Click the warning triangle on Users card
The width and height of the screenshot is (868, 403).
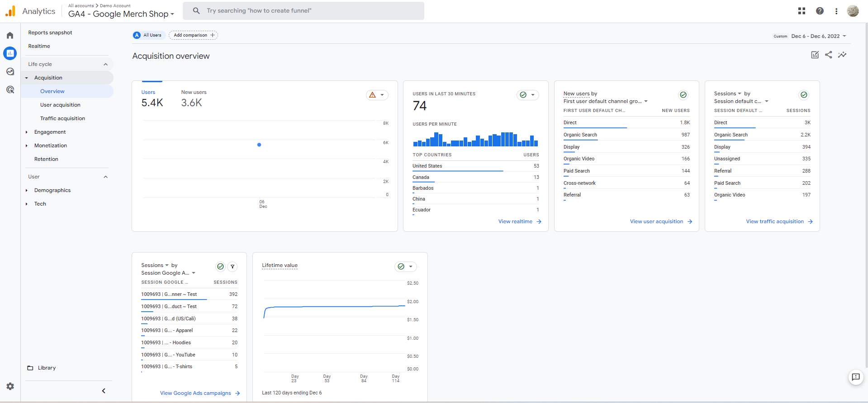click(372, 95)
